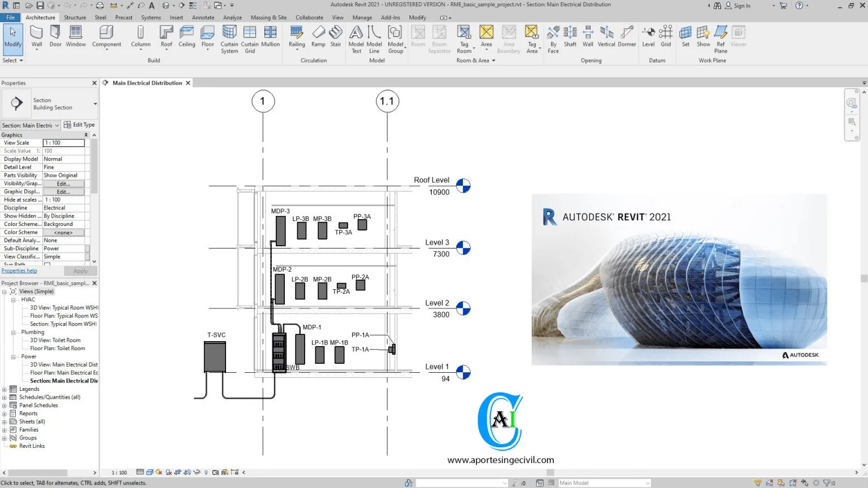Expand the Legends node in Project Browser

pos(5,389)
